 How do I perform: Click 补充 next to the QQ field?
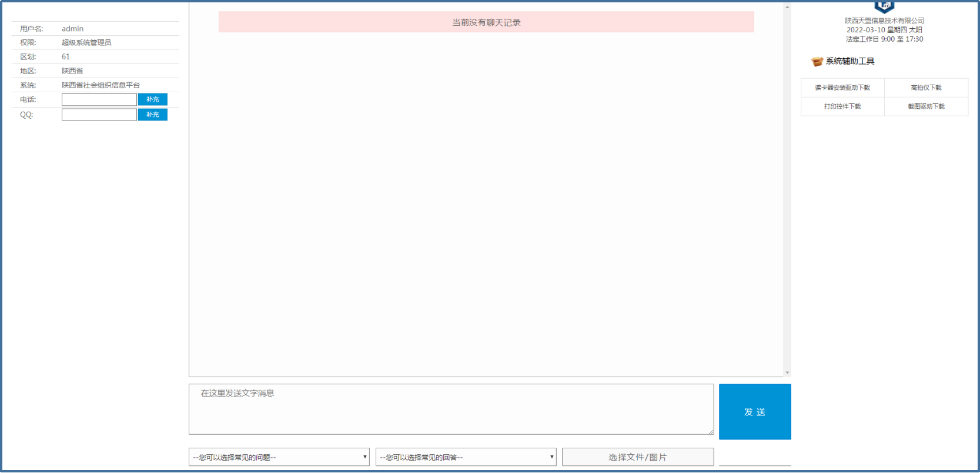coord(152,115)
